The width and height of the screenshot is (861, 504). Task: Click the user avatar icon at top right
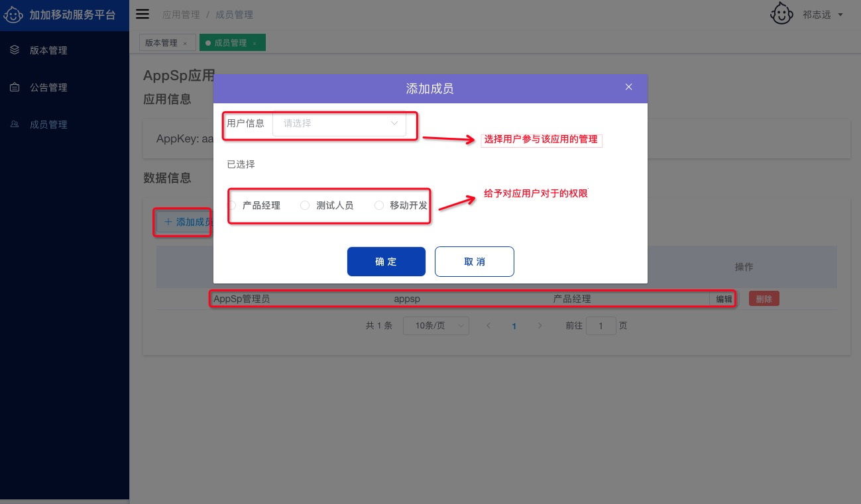tap(781, 14)
